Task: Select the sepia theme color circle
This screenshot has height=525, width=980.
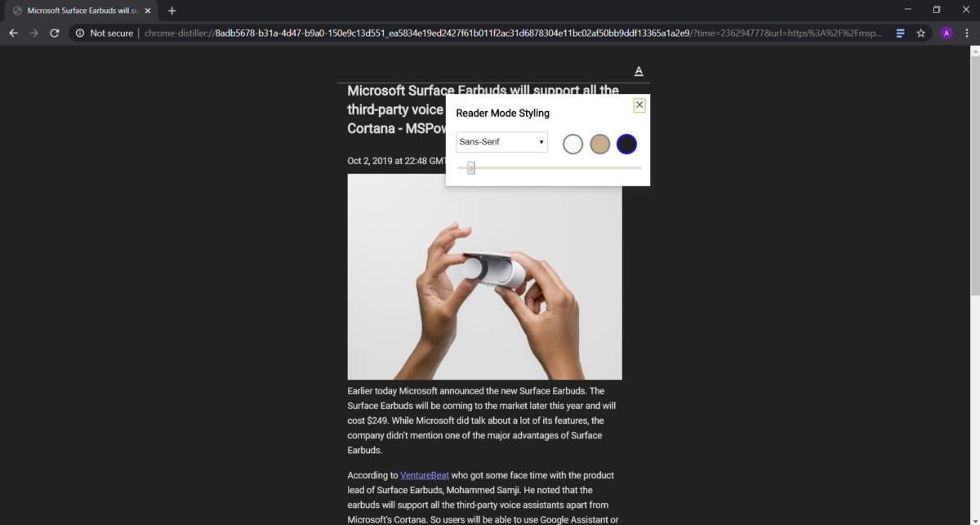Action: (600, 145)
